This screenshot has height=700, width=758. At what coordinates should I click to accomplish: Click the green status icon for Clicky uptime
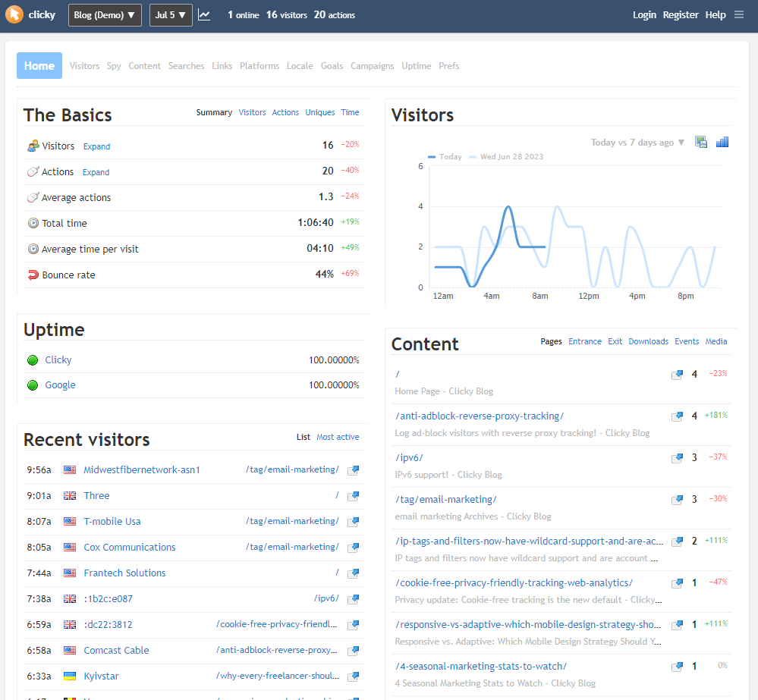pos(33,360)
